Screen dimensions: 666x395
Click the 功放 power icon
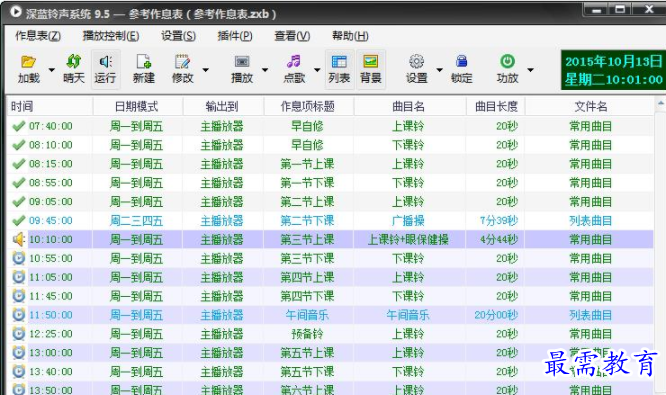click(507, 62)
